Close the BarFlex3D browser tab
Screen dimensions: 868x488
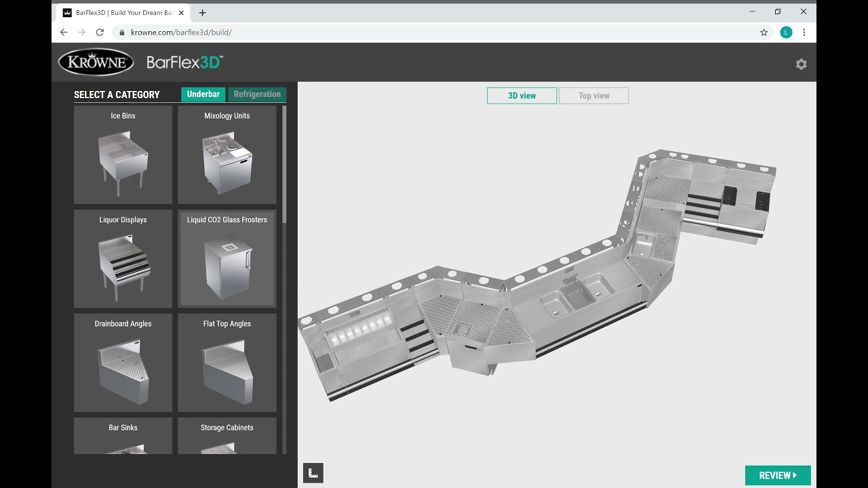pos(181,13)
